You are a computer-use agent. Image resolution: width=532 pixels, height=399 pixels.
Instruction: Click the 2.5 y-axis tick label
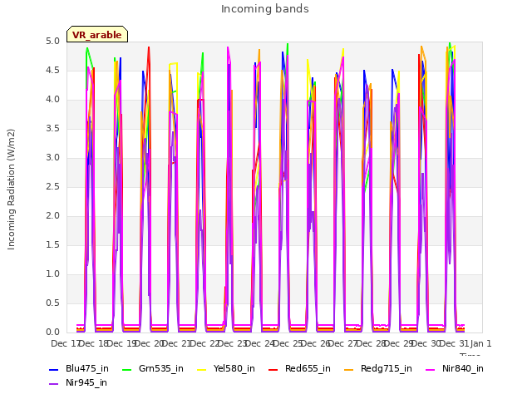52,186
